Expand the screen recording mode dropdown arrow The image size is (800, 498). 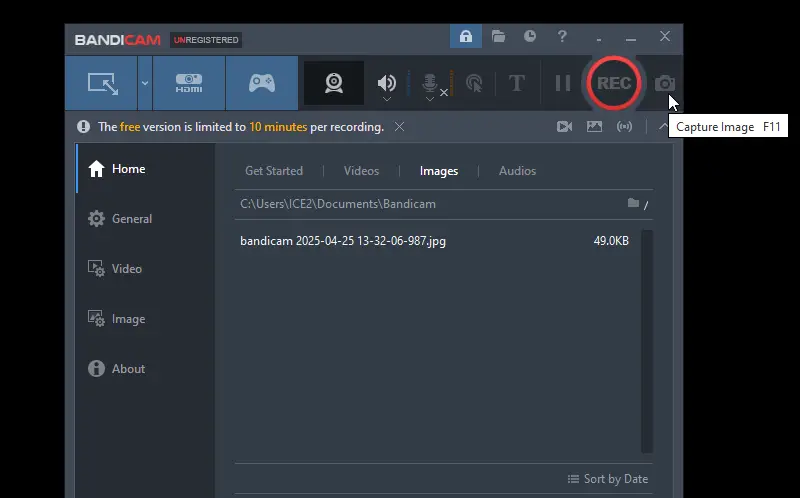[x=145, y=83]
